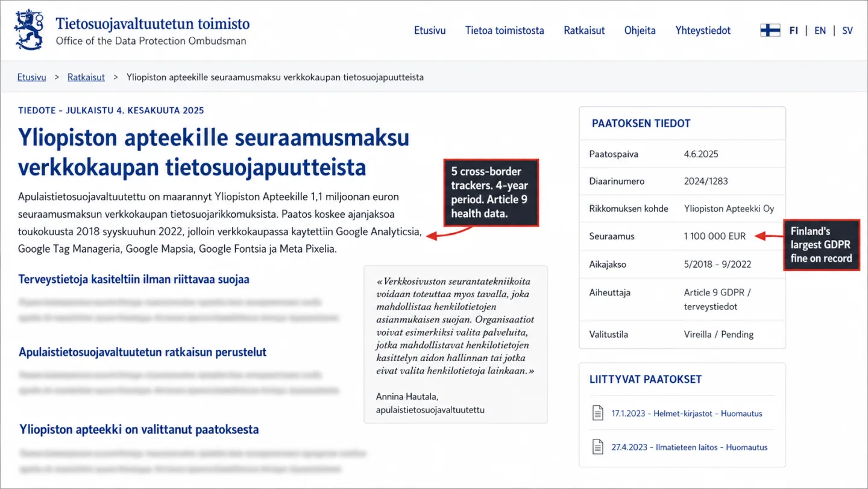Click the Liittyvat paatokset heading

coord(645,379)
